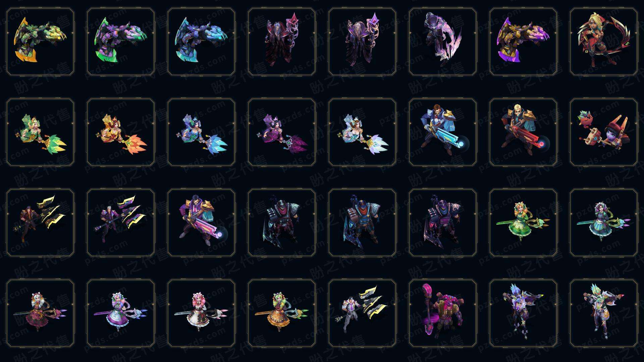
Task: Pick the blue-armored masked warrior with blade
Action: coord(362,223)
